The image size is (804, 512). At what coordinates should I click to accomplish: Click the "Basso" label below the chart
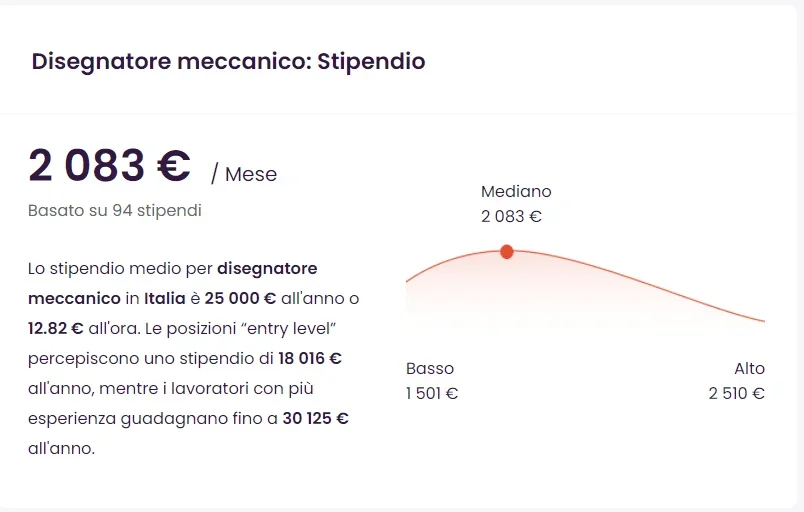[430, 368]
